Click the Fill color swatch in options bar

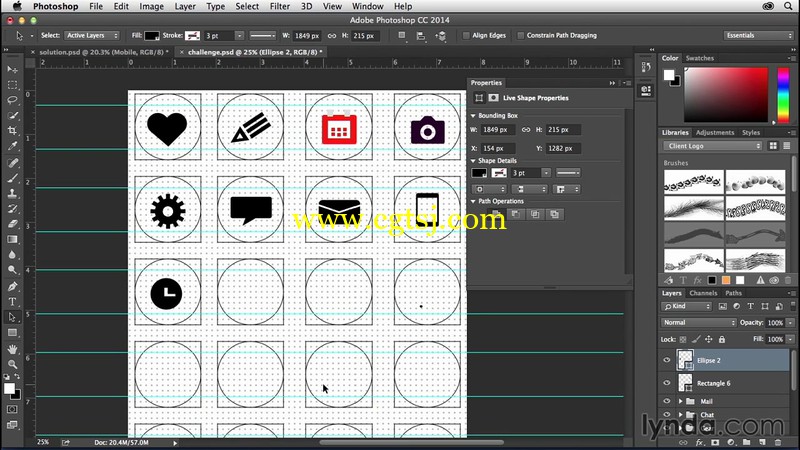tap(152, 36)
